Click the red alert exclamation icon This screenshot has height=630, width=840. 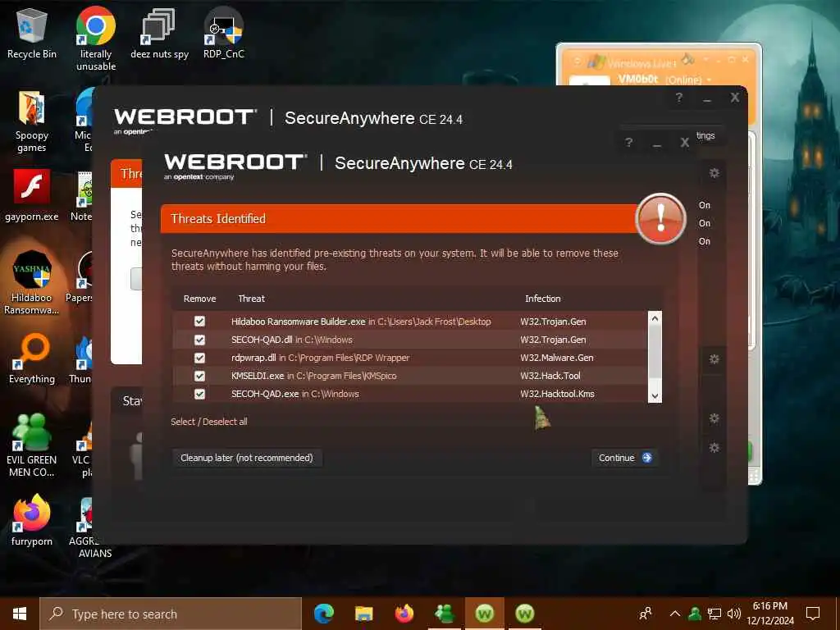click(x=660, y=218)
